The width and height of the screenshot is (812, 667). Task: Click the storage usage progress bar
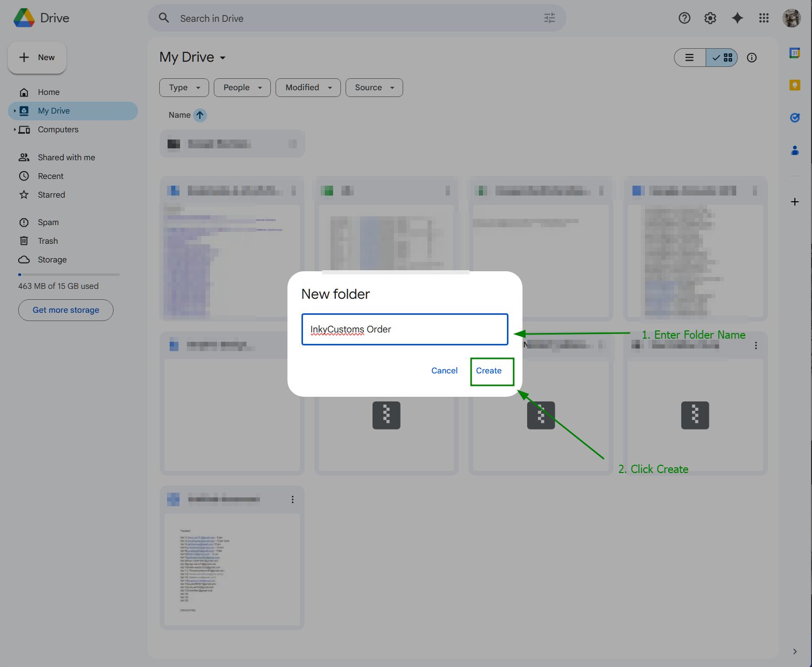(x=69, y=274)
